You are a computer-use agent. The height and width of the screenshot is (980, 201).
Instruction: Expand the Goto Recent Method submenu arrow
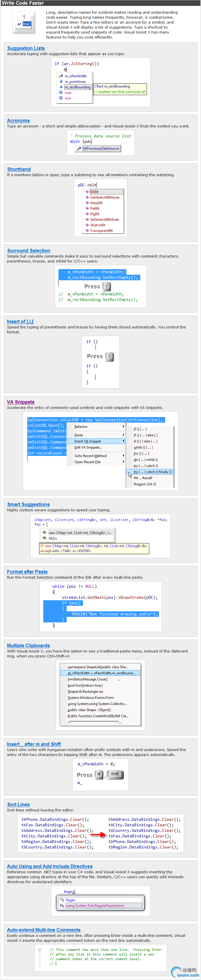pos(123,456)
